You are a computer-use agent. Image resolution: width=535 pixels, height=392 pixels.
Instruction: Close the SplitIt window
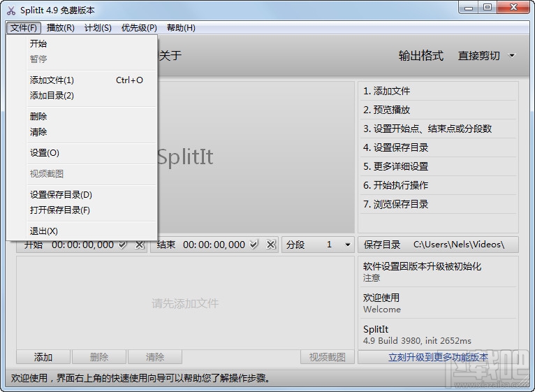(513, 8)
